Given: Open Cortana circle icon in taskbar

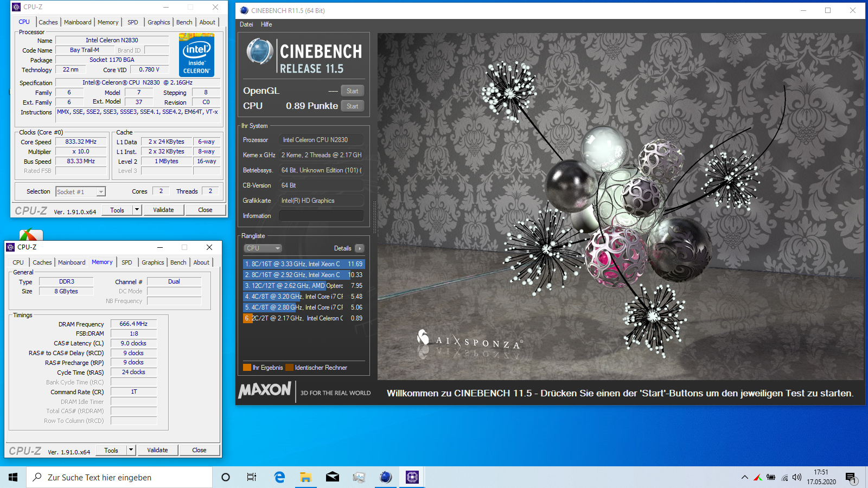Looking at the screenshot, I should coord(226,477).
